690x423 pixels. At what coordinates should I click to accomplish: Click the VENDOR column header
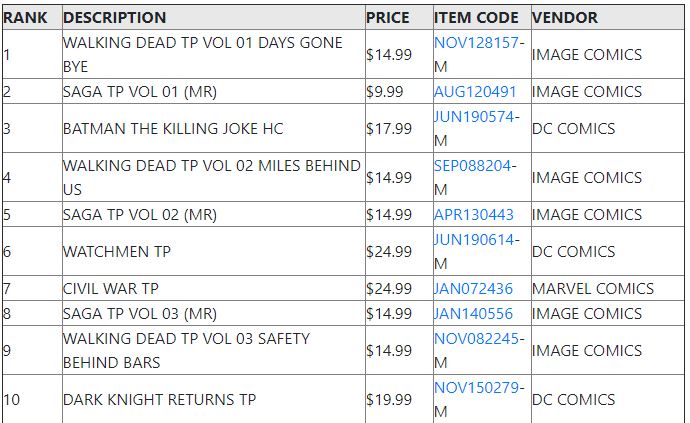click(565, 18)
